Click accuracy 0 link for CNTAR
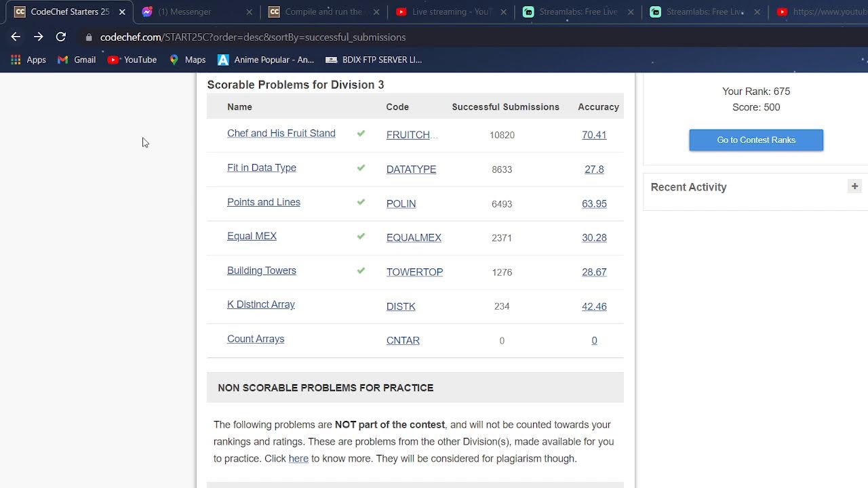Image resolution: width=868 pixels, height=488 pixels. click(594, 340)
